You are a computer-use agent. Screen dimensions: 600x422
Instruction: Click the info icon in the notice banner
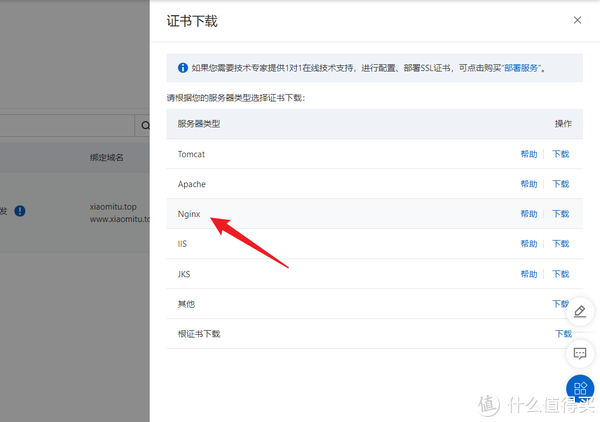click(183, 68)
